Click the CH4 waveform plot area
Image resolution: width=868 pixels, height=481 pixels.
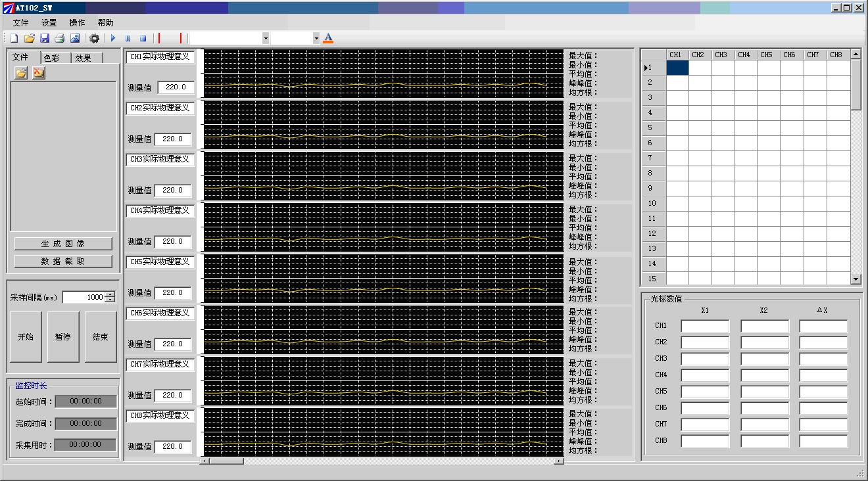coord(383,227)
